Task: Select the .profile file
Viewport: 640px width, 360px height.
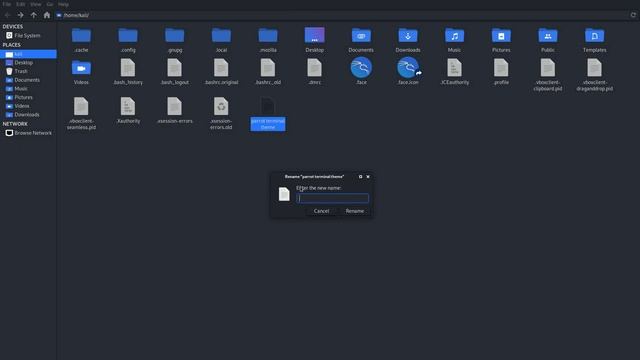Action: pos(501,68)
